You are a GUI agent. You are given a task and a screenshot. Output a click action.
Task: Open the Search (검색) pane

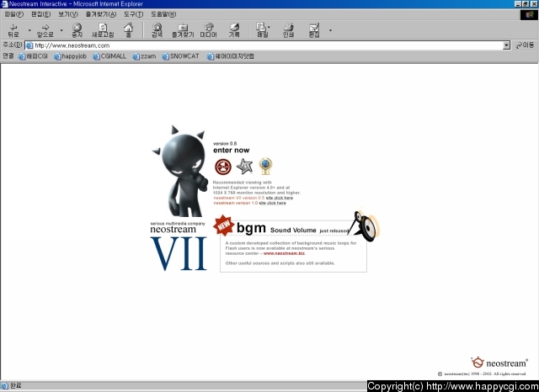coord(157,30)
